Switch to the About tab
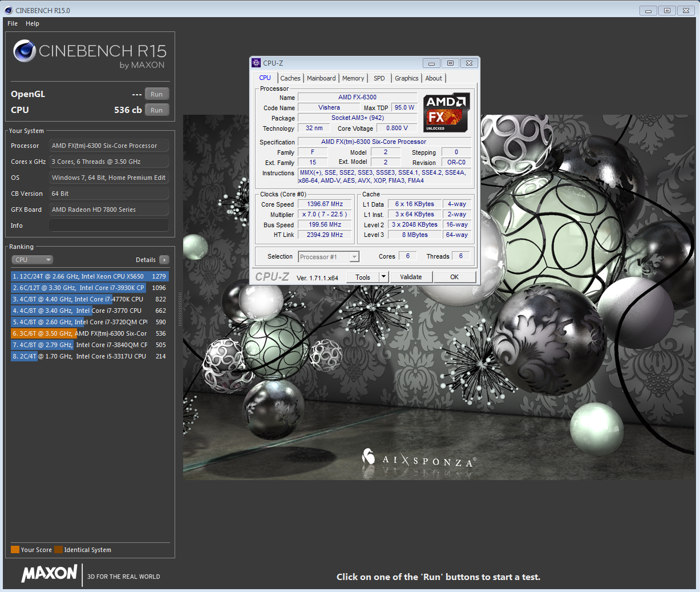This screenshot has height=592, width=700. click(x=434, y=78)
